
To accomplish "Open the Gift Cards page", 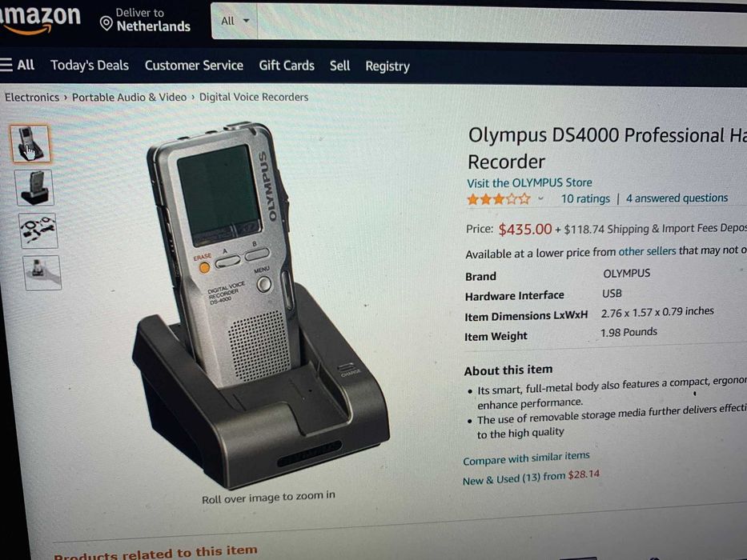I will click(287, 66).
